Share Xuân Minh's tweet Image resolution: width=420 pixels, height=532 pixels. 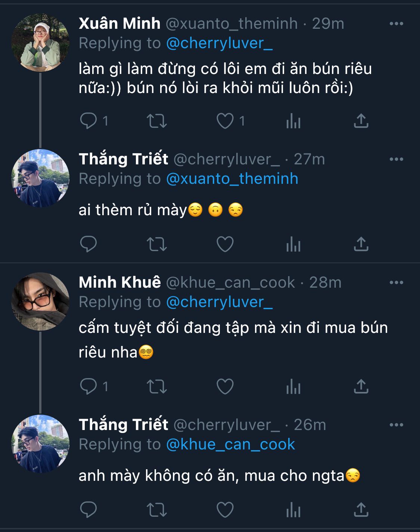tap(361, 121)
